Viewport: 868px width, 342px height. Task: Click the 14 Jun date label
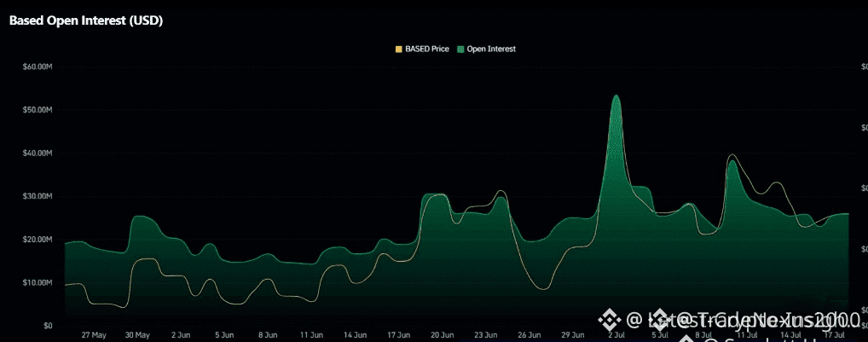[x=355, y=335]
